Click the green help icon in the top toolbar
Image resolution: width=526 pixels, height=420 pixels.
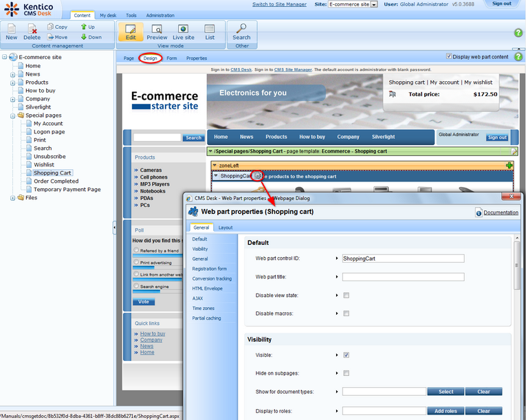pyautogui.click(x=518, y=32)
